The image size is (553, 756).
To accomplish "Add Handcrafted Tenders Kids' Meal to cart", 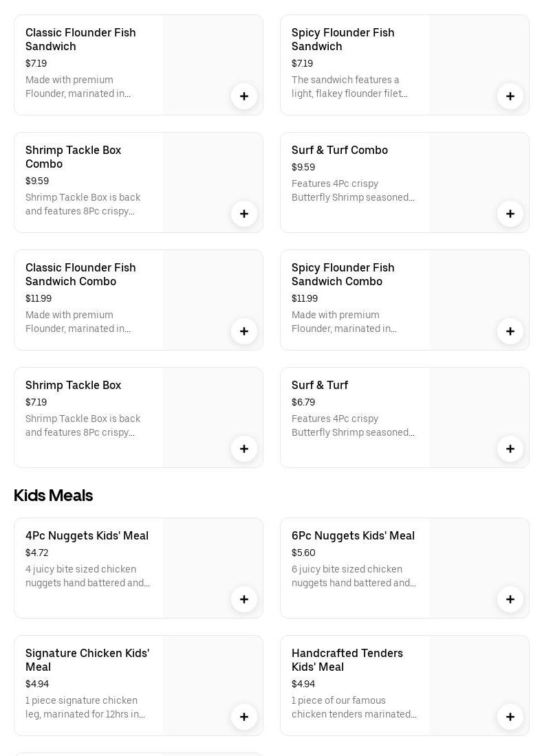I will click(510, 717).
